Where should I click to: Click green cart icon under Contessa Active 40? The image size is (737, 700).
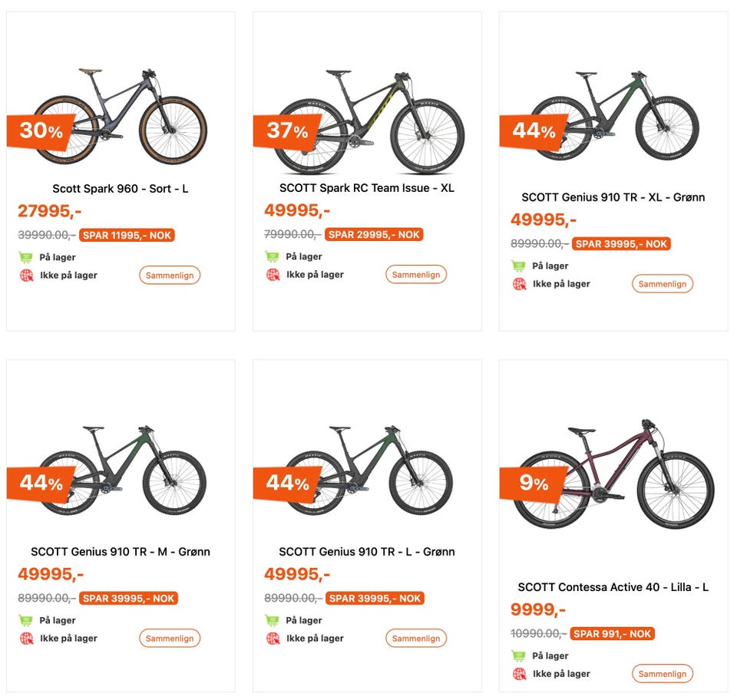pos(519,655)
